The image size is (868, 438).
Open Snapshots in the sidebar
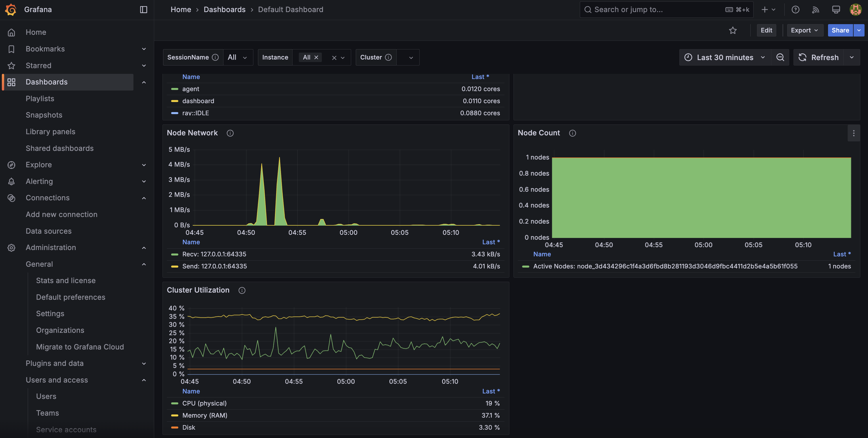[44, 115]
